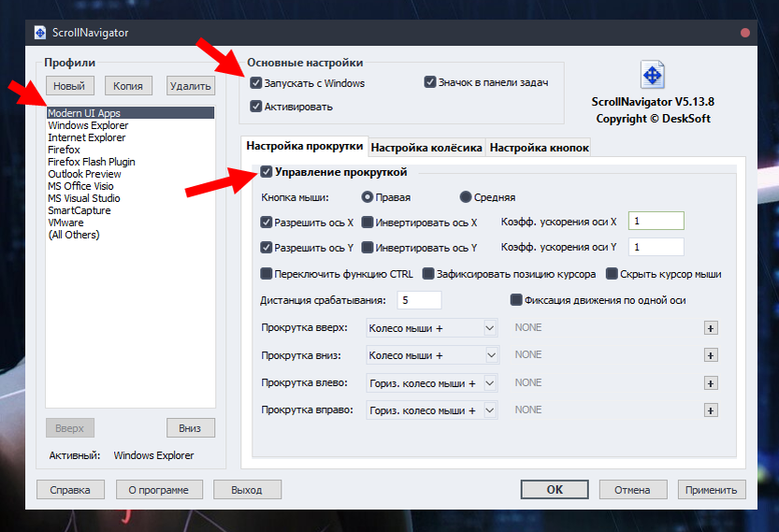Close the window with the red button
The height and width of the screenshot is (532, 779).
744,33
